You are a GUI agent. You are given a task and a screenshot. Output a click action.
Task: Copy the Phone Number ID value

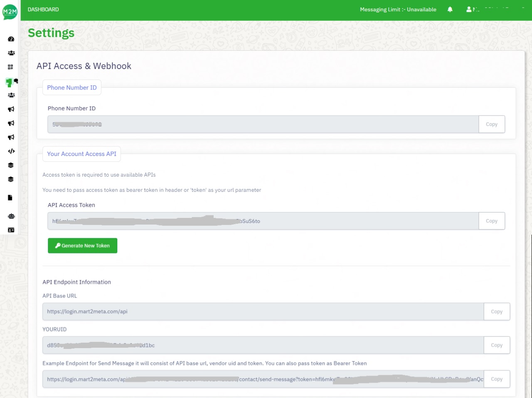point(492,124)
